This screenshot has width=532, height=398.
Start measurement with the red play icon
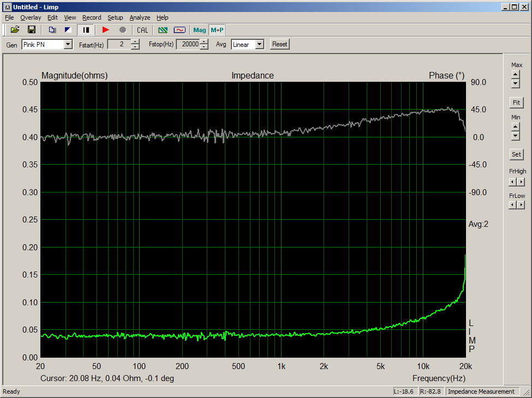coord(105,30)
